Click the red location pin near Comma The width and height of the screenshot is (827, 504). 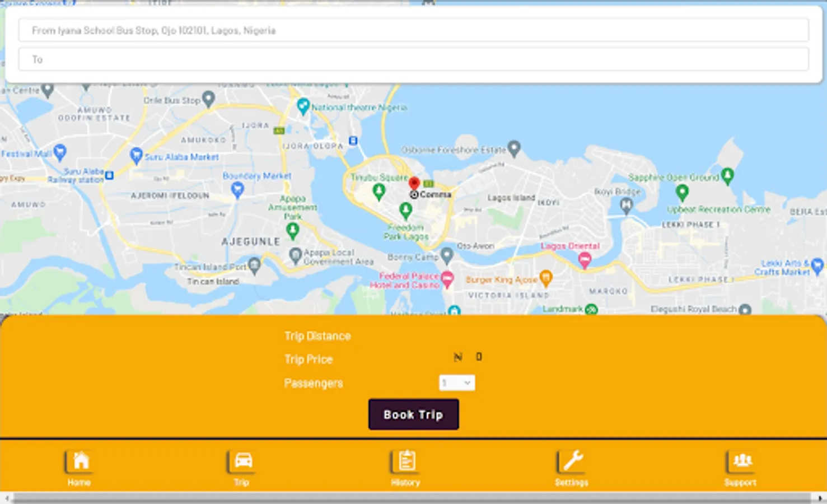414,184
